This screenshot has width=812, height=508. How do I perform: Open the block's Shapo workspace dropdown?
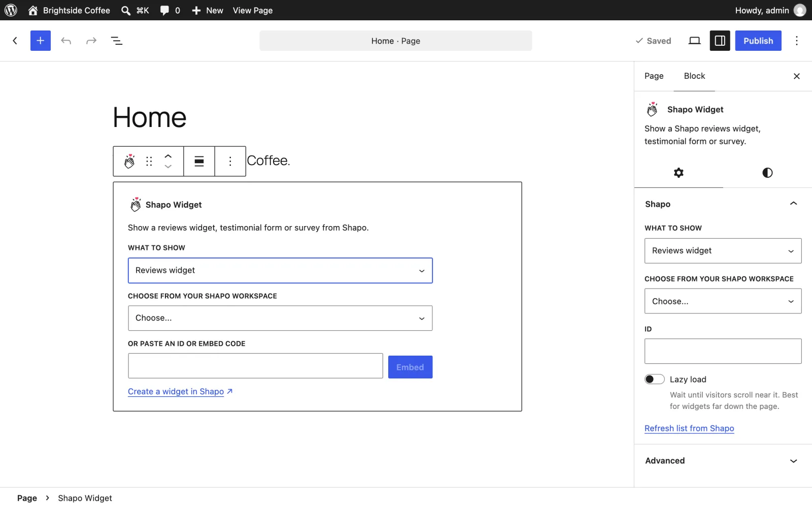point(280,318)
